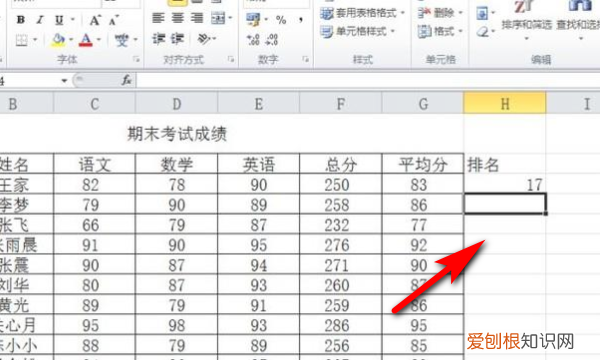Click the Name Box field

coord(29,81)
